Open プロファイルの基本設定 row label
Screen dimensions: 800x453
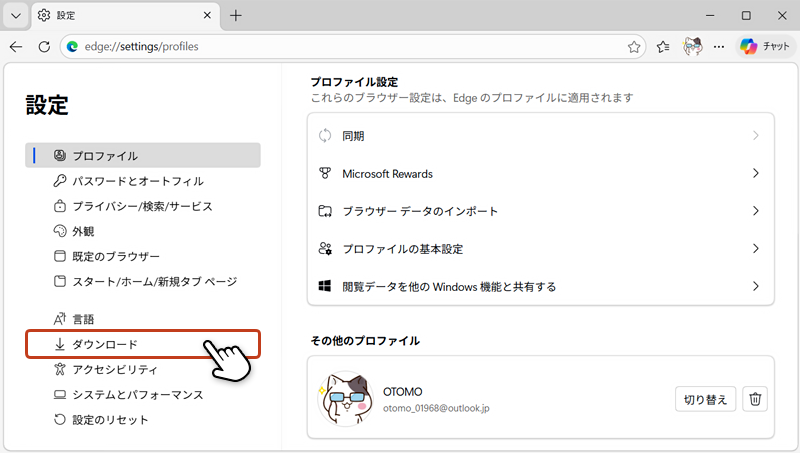coord(403,249)
